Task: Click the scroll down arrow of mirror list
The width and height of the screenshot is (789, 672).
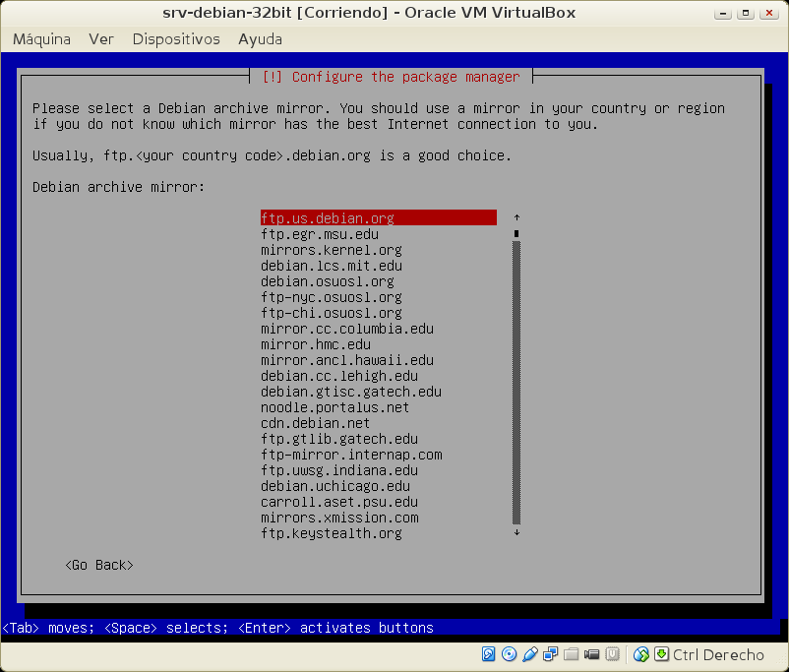Action: point(516,533)
